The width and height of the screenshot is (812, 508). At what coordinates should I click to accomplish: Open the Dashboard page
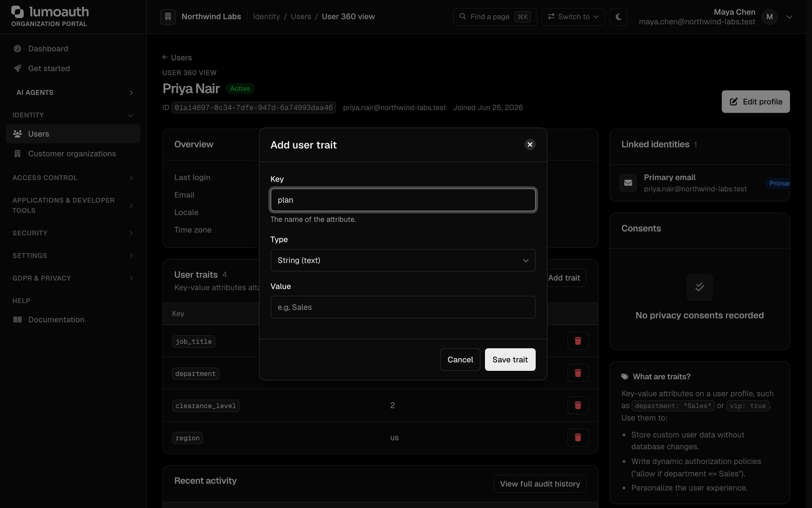pos(73,49)
